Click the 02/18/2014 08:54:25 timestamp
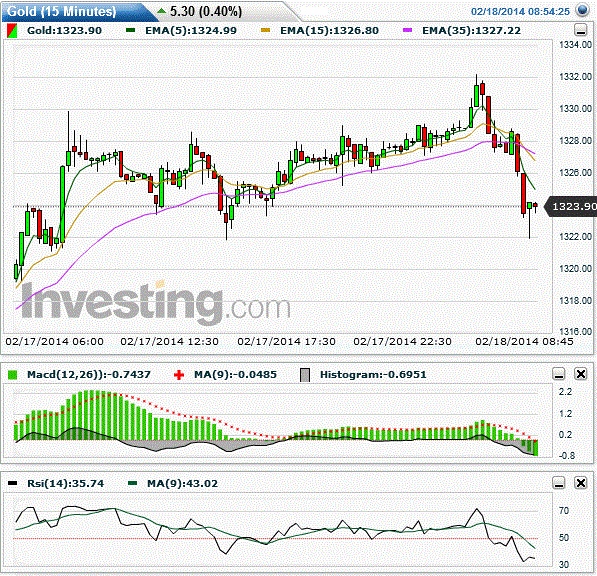The width and height of the screenshot is (597, 576). pos(520,11)
